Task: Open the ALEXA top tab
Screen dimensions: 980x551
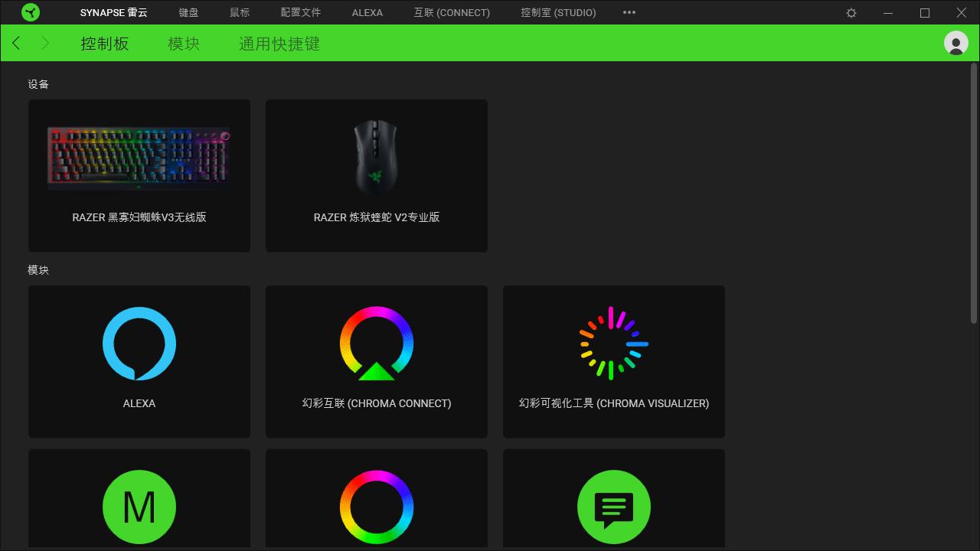Action: (x=367, y=13)
